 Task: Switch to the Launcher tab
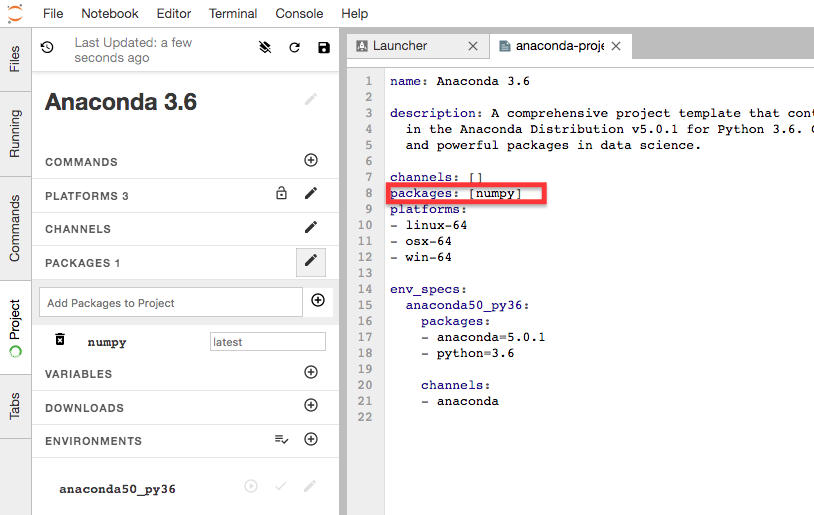tap(400, 46)
